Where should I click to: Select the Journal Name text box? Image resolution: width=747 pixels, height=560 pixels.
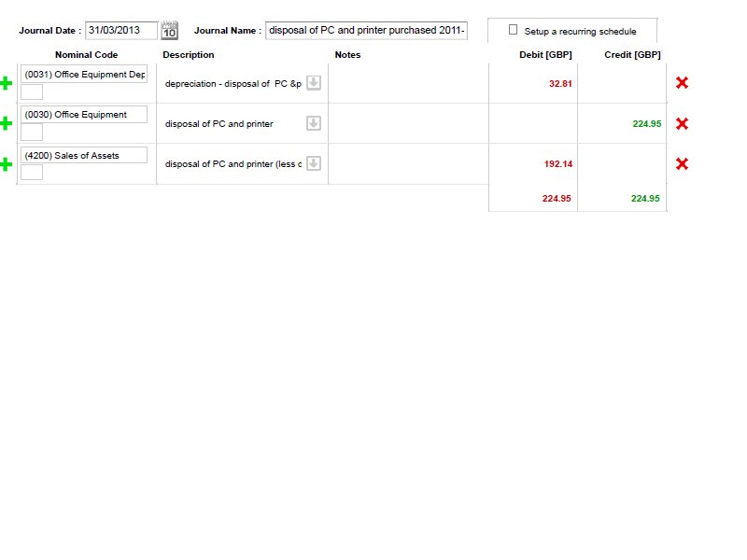pos(366,29)
